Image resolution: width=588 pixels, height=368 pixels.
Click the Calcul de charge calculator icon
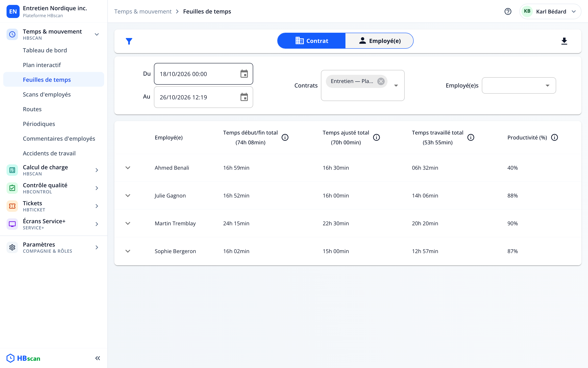12,170
